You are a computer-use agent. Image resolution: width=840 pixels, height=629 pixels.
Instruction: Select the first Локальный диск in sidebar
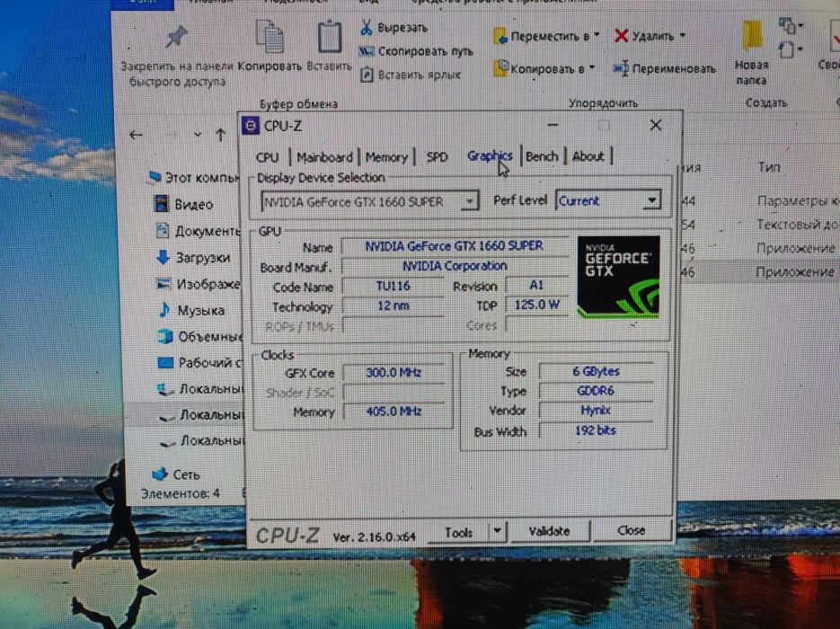(x=200, y=389)
